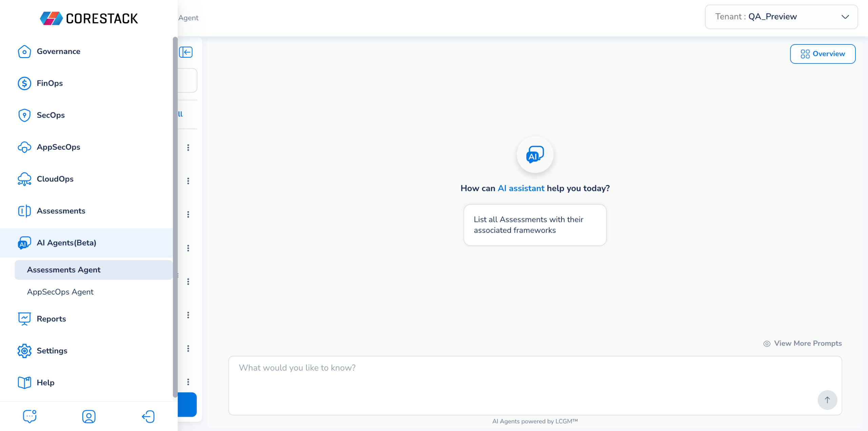Open the CloudOps cloud icon
Screen dimensions: 868x431
tap(24, 179)
